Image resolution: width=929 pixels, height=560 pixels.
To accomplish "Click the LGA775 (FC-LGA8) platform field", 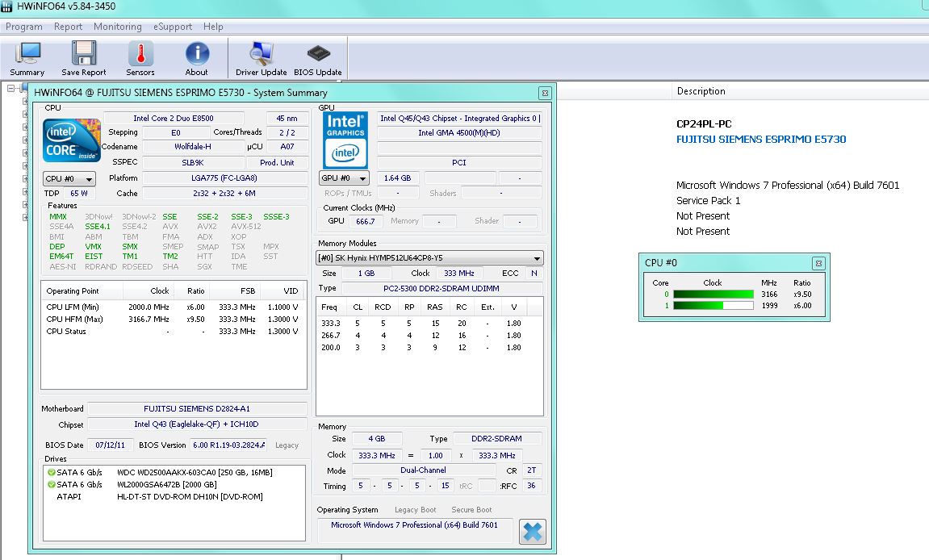I will tap(224, 178).
